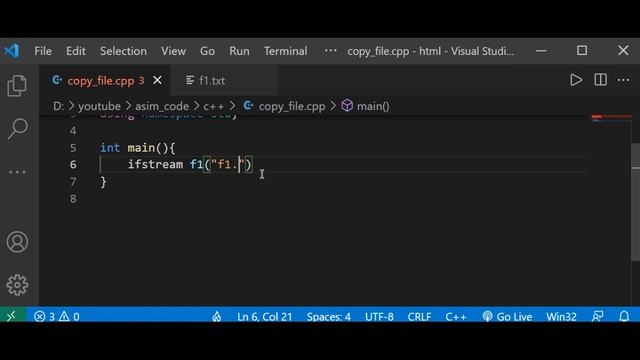
Task: Open the Explorer view in activity bar
Action: 17,86
